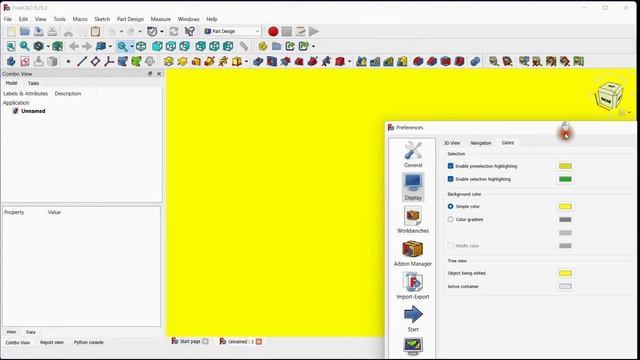The width and height of the screenshot is (640, 360).
Task: Open the Sketch menu
Action: (x=102, y=19)
